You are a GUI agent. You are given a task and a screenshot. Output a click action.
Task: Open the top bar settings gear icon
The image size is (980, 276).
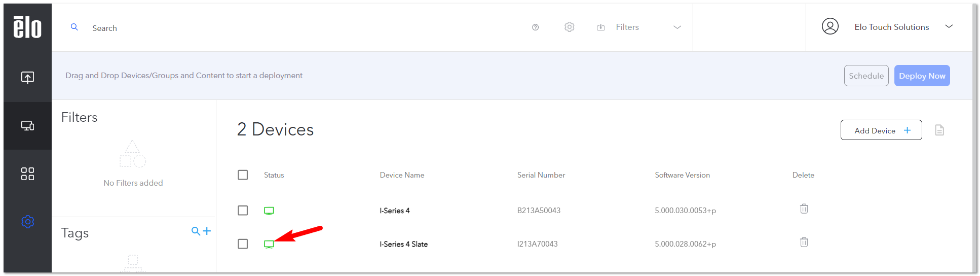click(x=570, y=27)
